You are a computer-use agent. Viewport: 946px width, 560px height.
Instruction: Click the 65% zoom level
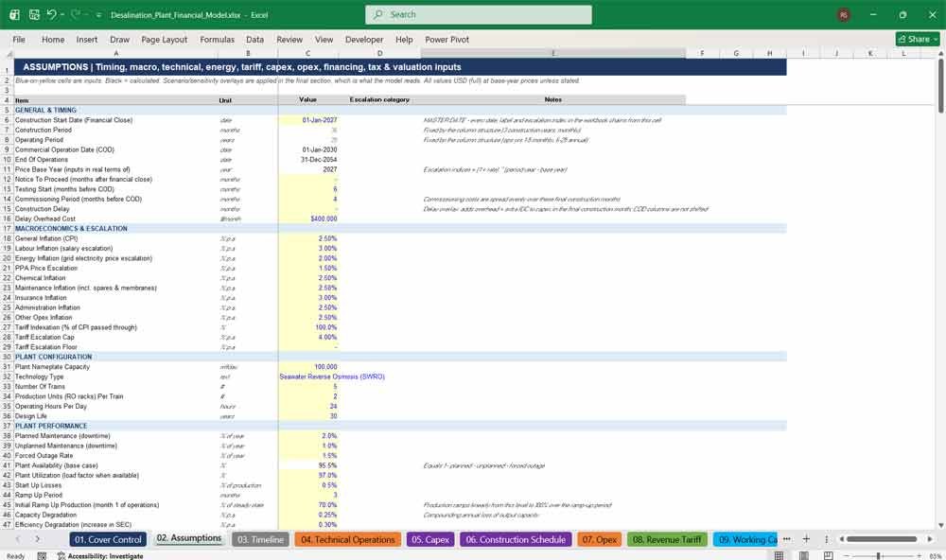[x=935, y=556]
